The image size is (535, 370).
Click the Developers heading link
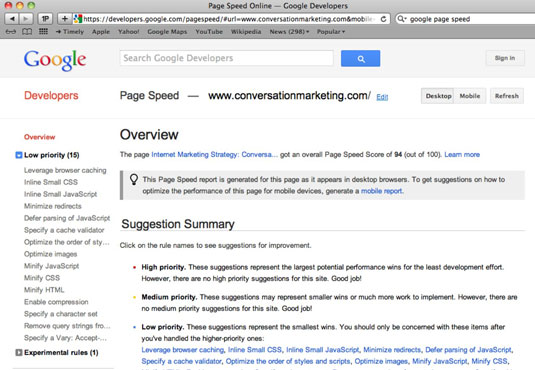coord(51,96)
